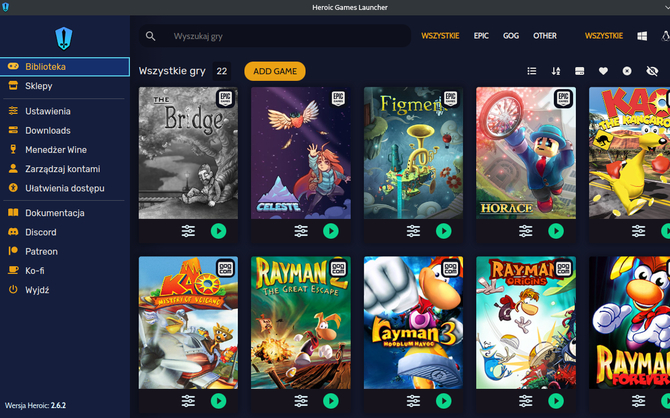Play Figment
This screenshot has width=670, height=418.
(x=444, y=231)
